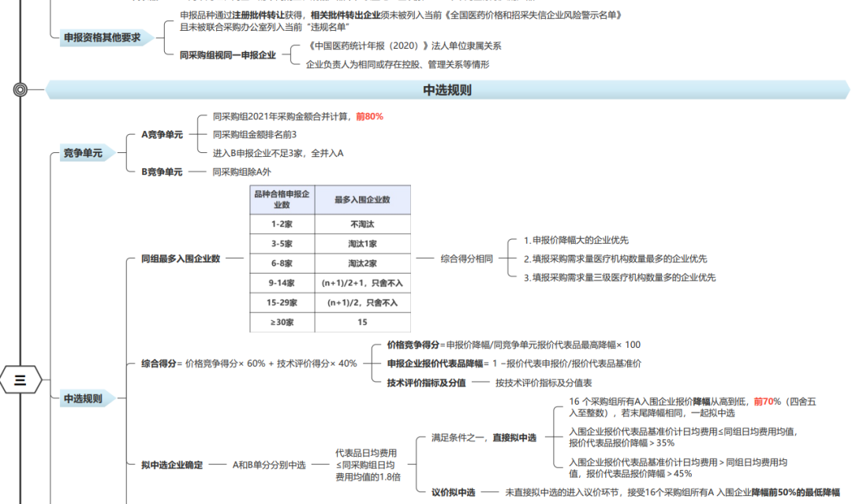Image resolution: width=852 pixels, height=504 pixels.
Task: Click the red 前80% highlighted text
Action: click(372, 115)
